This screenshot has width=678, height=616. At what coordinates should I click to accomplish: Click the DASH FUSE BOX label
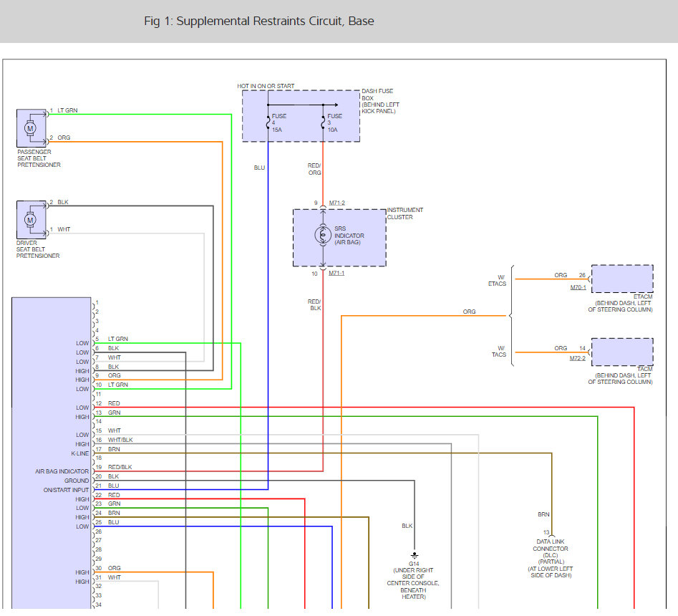click(380, 101)
